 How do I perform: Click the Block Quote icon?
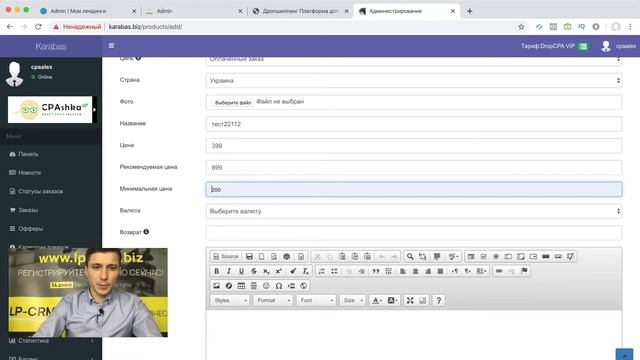point(376,271)
